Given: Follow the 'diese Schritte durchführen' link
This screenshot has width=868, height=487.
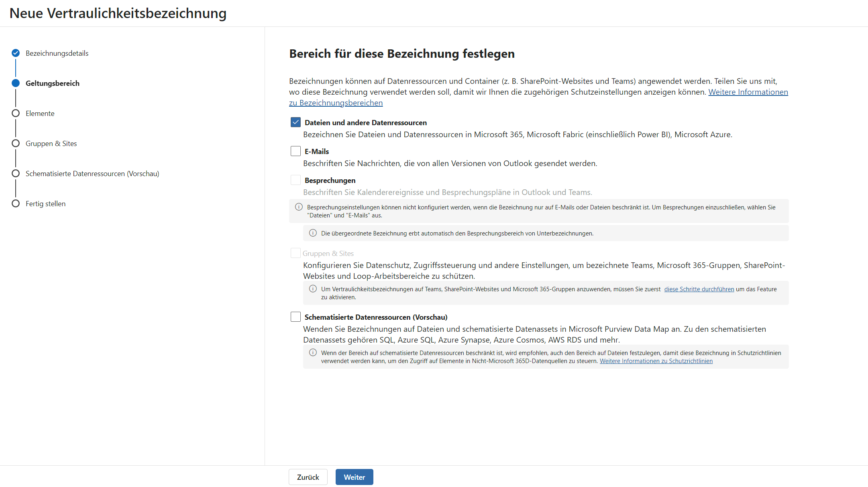Looking at the screenshot, I should [699, 289].
